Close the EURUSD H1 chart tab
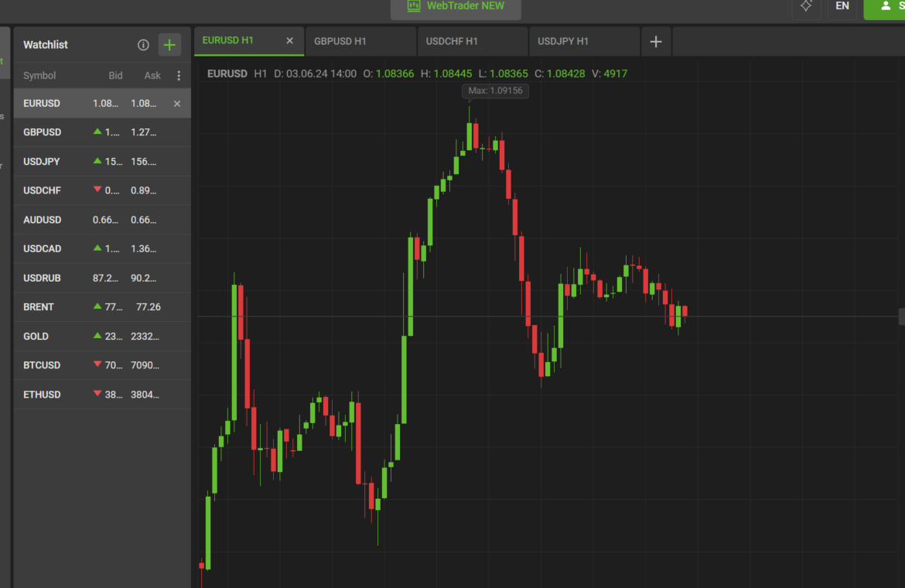Screen dimensions: 905x588 coord(290,41)
